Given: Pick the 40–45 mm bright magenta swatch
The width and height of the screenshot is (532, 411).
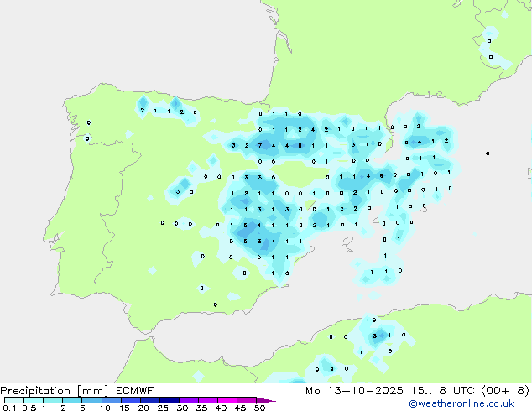Looking at the screenshot, I should tap(227, 400).
